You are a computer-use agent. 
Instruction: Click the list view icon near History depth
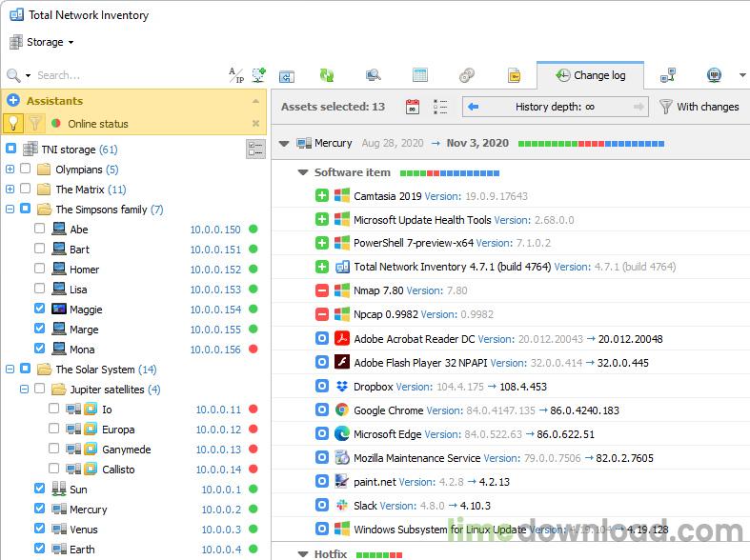point(439,107)
